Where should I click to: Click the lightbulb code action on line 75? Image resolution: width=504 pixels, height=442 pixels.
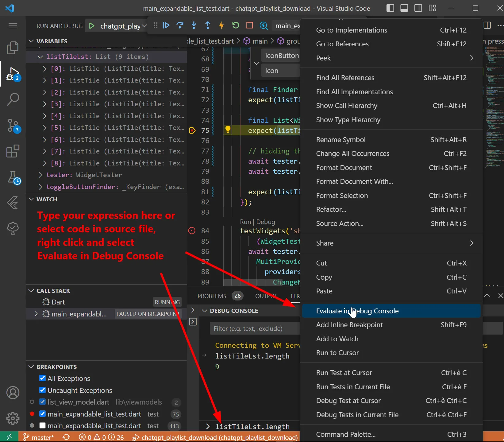tap(228, 130)
